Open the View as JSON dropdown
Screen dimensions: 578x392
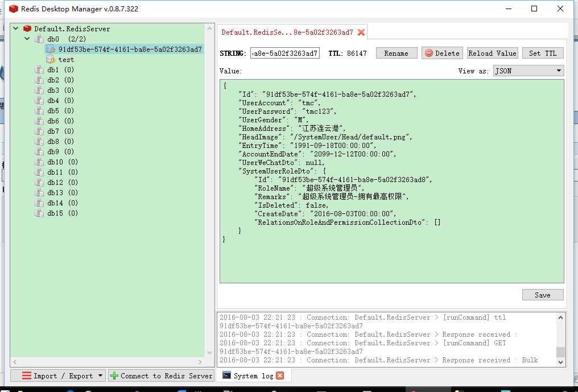(x=529, y=71)
